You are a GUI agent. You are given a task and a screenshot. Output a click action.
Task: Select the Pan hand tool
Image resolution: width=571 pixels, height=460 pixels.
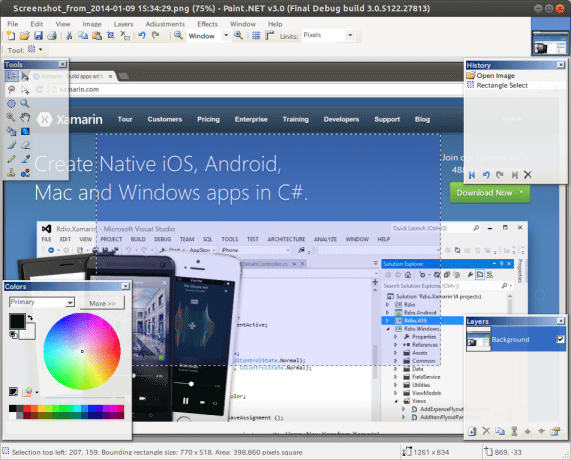[x=25, y=118]
